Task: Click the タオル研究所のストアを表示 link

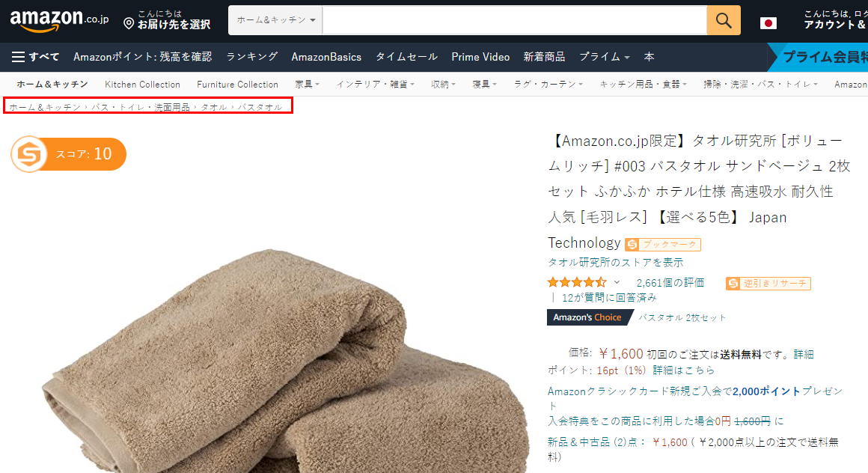Action: (x=616, y=262)
